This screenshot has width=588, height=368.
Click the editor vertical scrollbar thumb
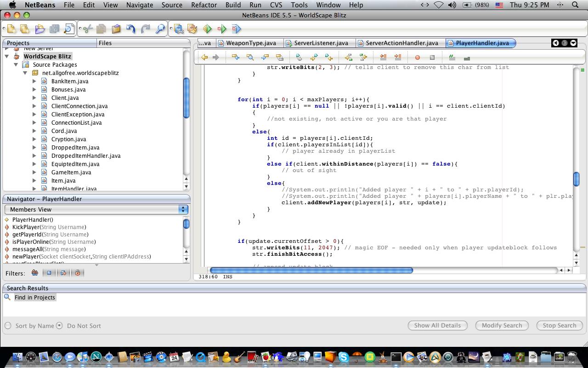coord(577,178)
